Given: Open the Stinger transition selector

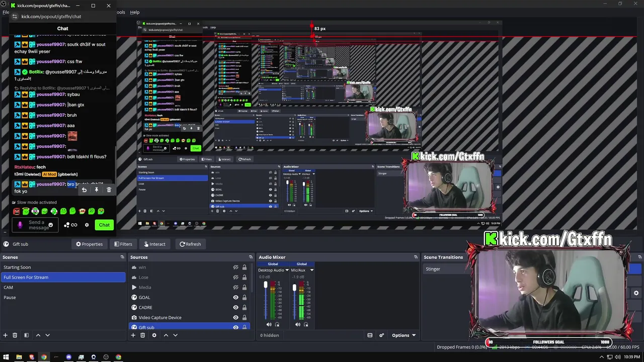Looking at the screenshot, I should point(445,269).
